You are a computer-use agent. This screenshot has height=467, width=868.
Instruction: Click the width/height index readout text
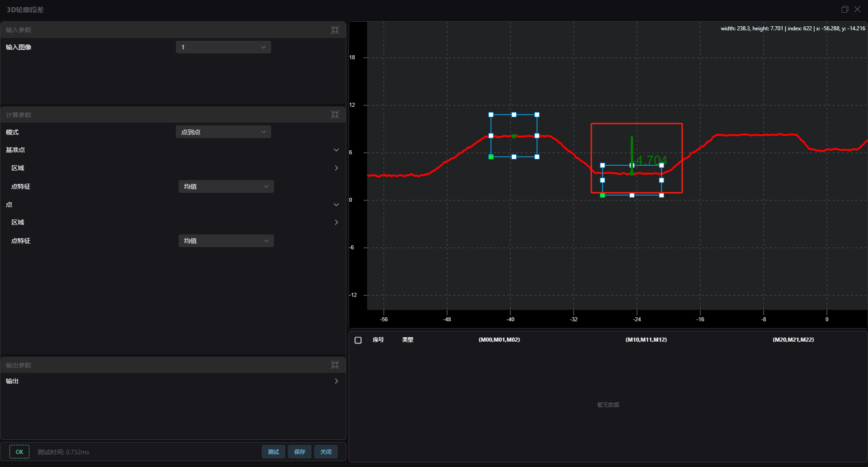(x=793, y=29)
